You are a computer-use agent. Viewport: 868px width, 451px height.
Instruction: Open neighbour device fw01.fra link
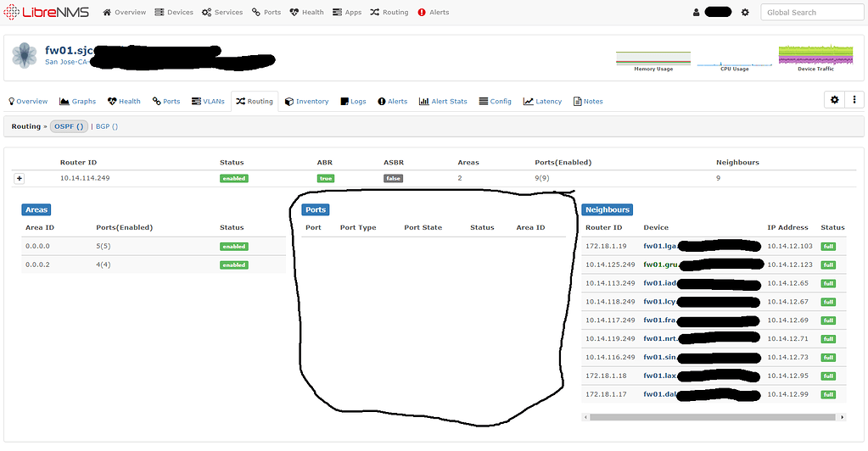click(x=659, y=320)
